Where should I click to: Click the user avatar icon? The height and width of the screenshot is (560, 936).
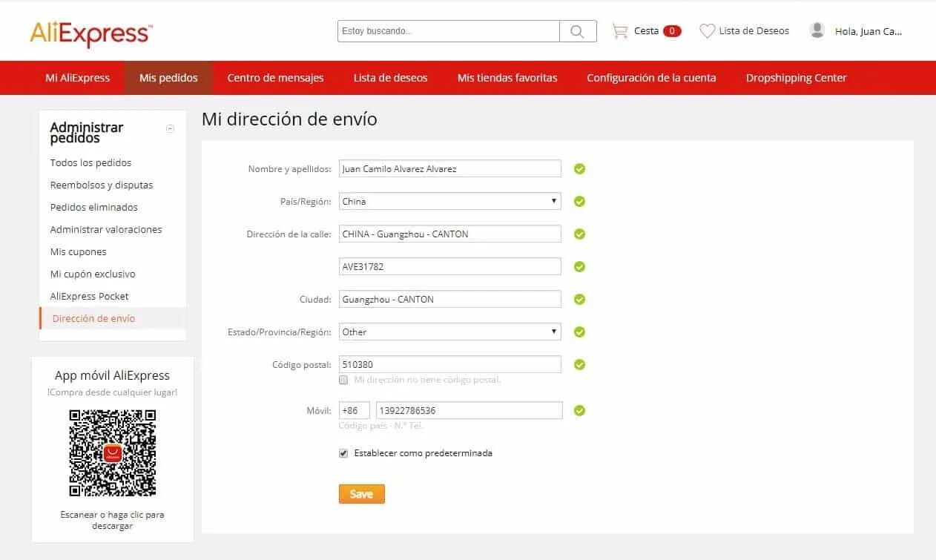coord(817,30)
